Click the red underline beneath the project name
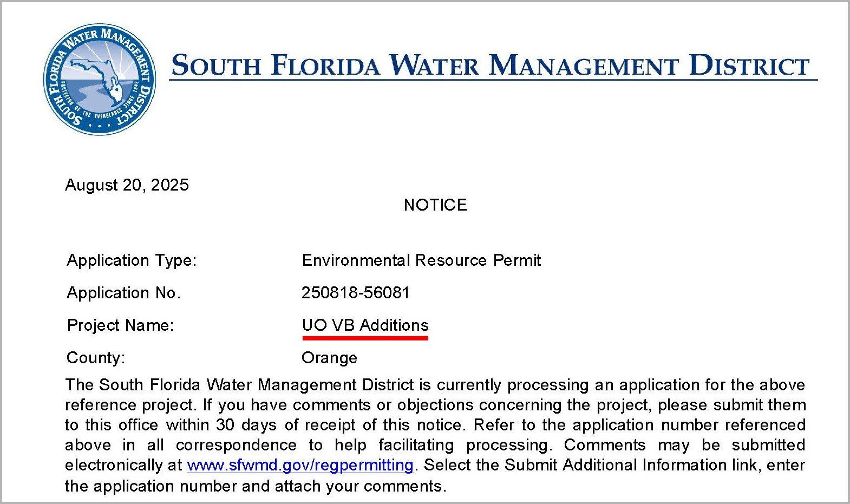This screenshot has width=850, height=504. [x=365, y=338]
